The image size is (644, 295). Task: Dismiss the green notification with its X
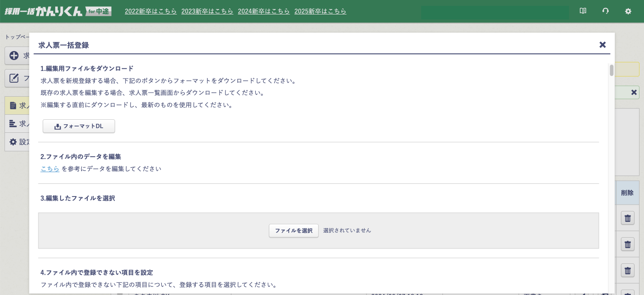tap(634, 92)
